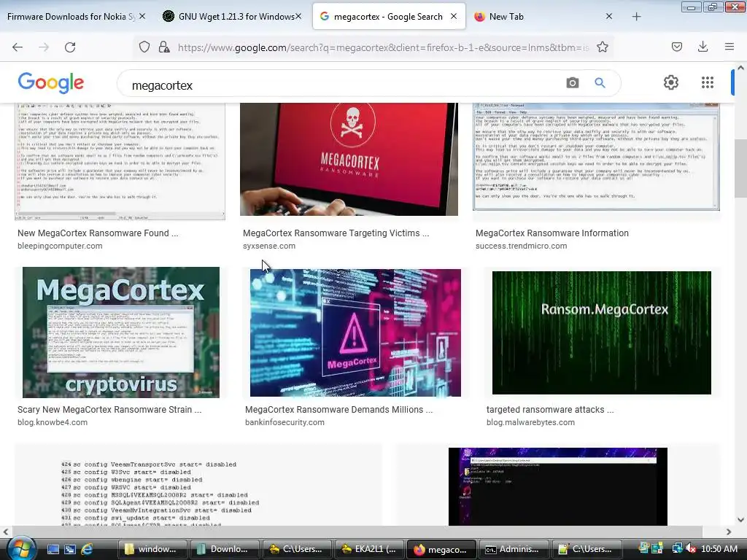
Task: View site security padlock information
Action: (164, 47)
